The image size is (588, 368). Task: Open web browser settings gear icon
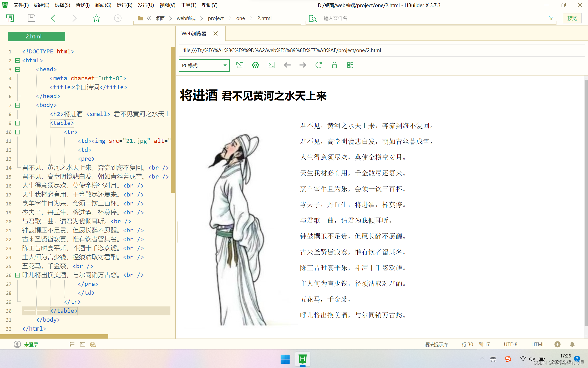(256, 65)
